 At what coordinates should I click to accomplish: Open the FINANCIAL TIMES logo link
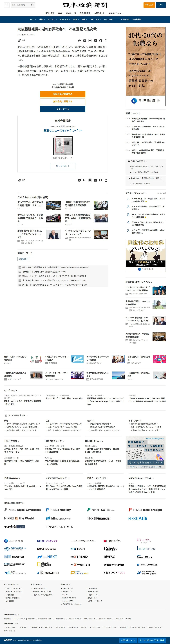[x=59, y=527]
